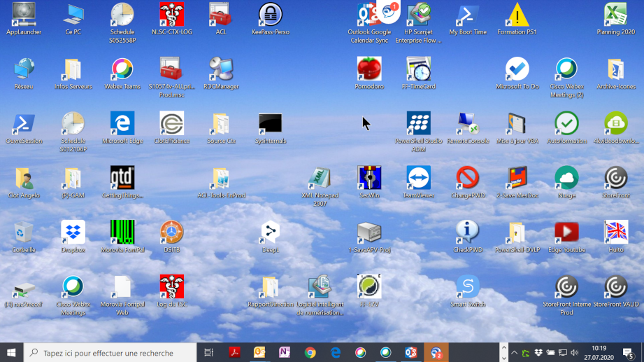Select the Dropbox desktop icon
This screenshot has width=644, height=362.
click(73, 237)
